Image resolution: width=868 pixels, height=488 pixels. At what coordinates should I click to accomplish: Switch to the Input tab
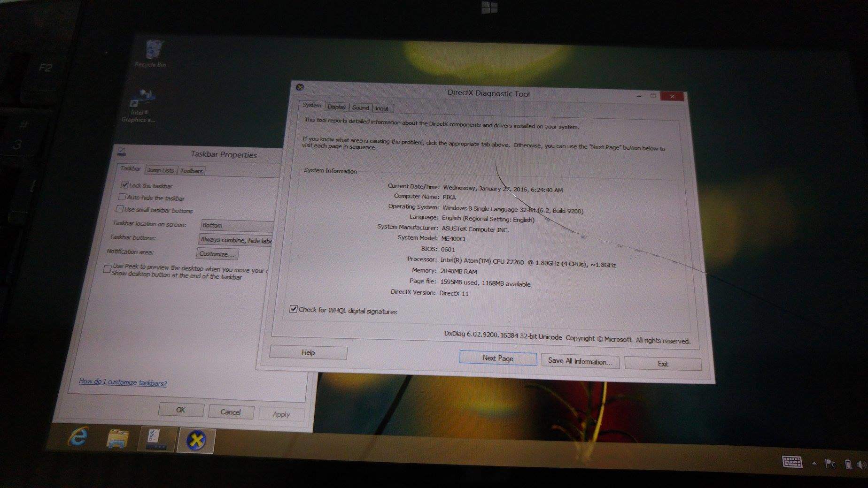(382, 108)
